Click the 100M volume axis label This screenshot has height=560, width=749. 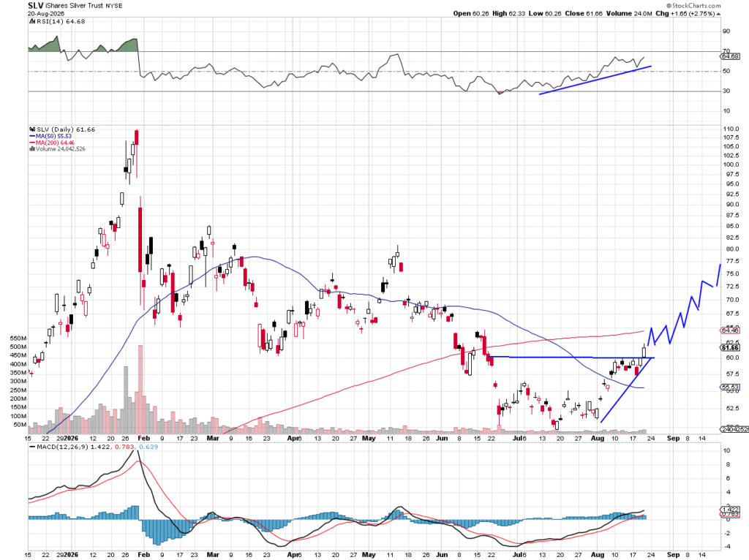(x=18, y=416)
